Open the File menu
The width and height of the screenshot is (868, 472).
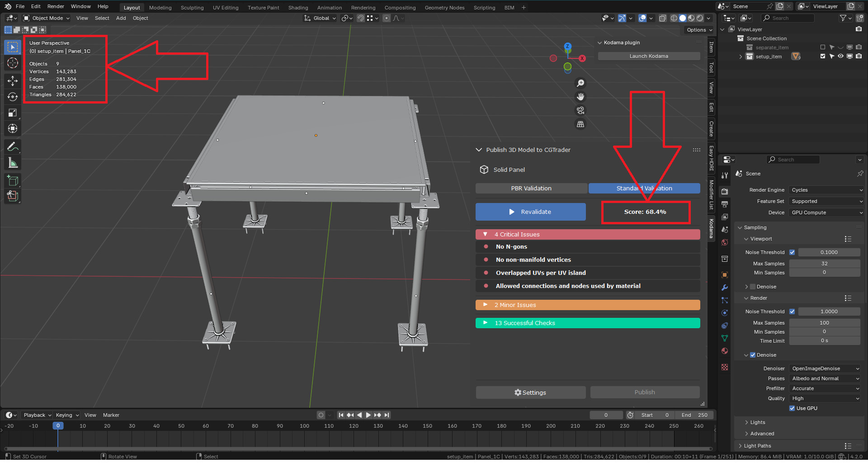click(20, 6)
